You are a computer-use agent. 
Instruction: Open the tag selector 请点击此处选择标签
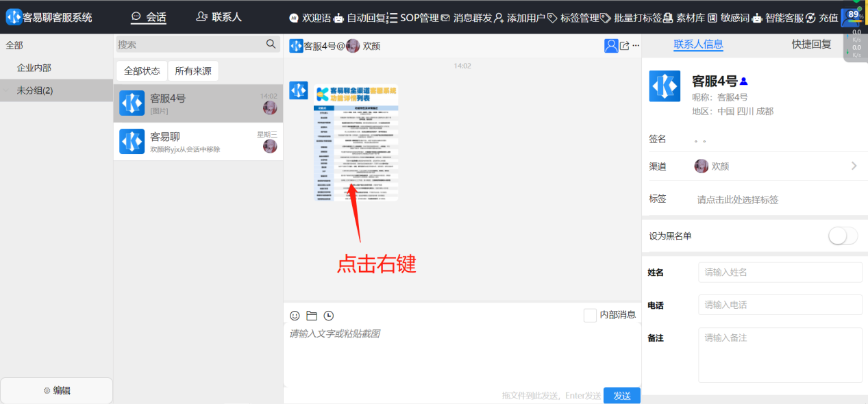tap(738, 200)
